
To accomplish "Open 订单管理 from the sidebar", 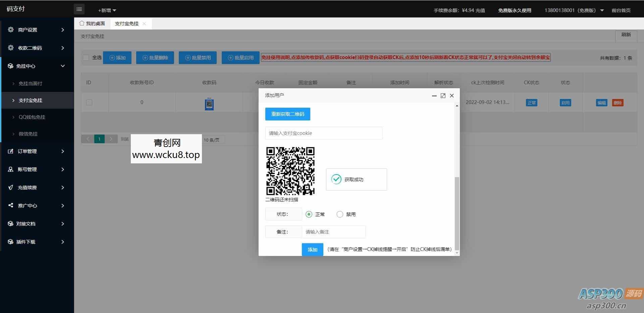I will point(28,151).
